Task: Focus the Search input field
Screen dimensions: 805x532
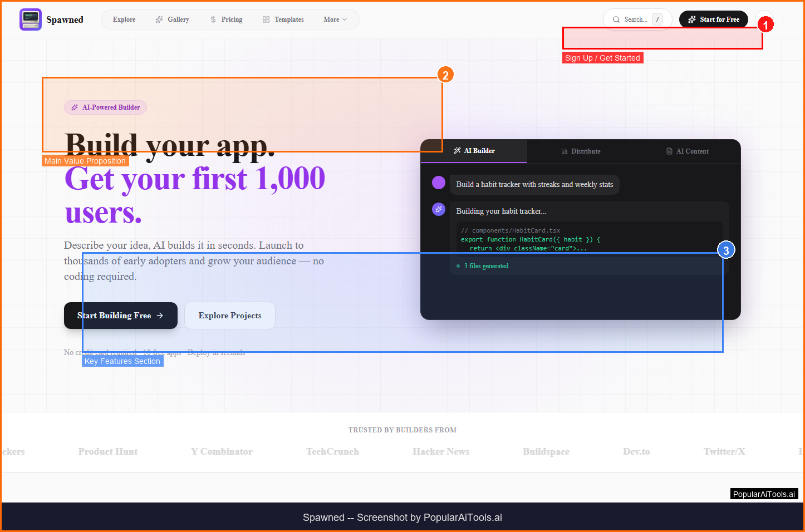Action: (x=635, y=19)
